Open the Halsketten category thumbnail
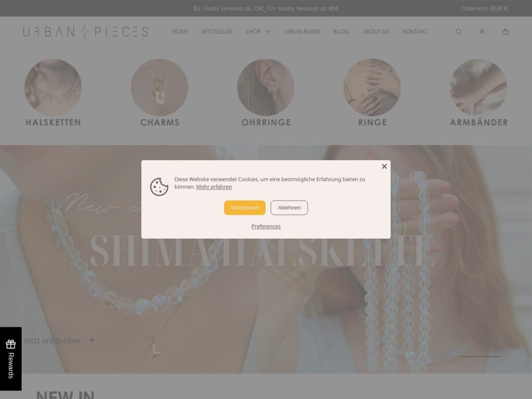 pyautogui.click(x=54, y=87)
